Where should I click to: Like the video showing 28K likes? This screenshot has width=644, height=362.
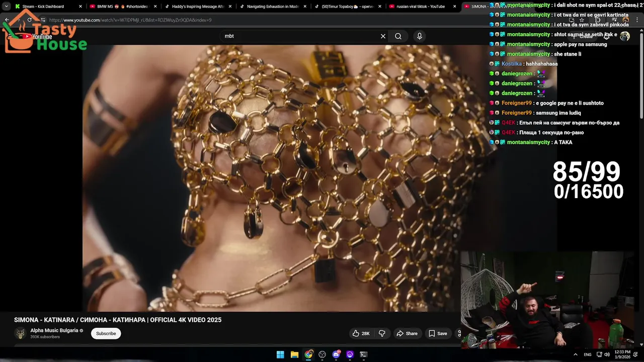coord(361,333)
